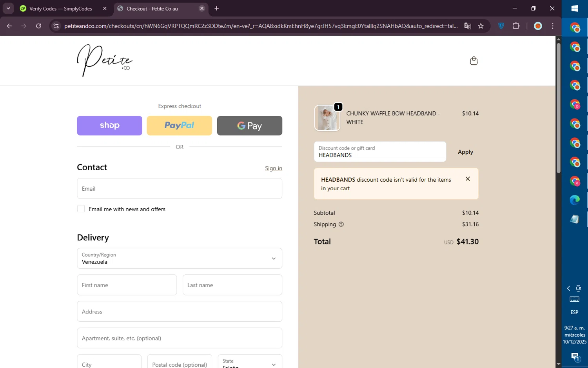Open the Chrome profile avatar

(538, 26)
